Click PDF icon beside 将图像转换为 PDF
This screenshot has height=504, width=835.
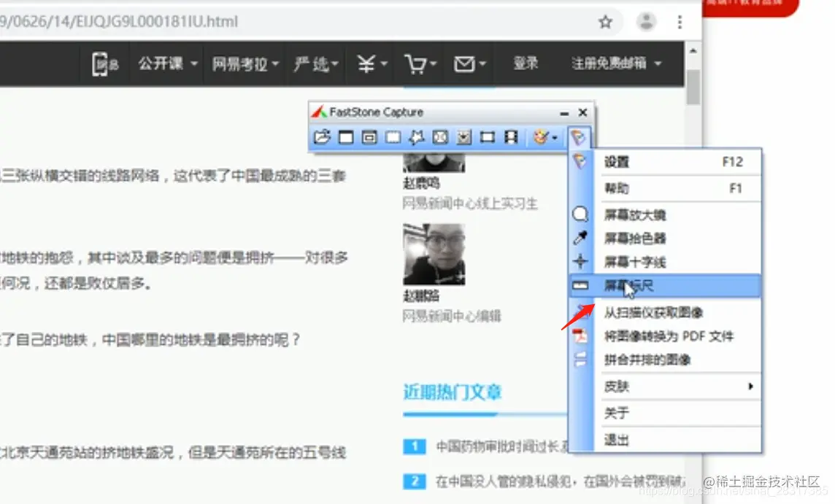tap(580, 336)
